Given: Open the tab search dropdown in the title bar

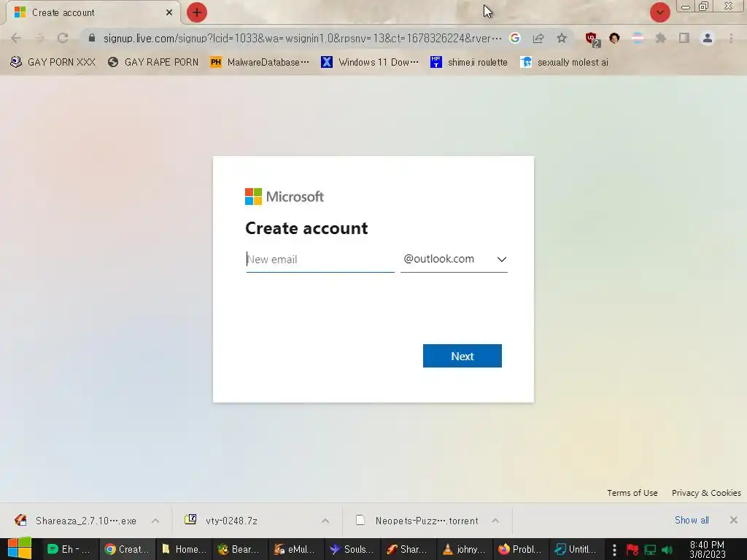Looking at the screenshot, I should (659, 12).
